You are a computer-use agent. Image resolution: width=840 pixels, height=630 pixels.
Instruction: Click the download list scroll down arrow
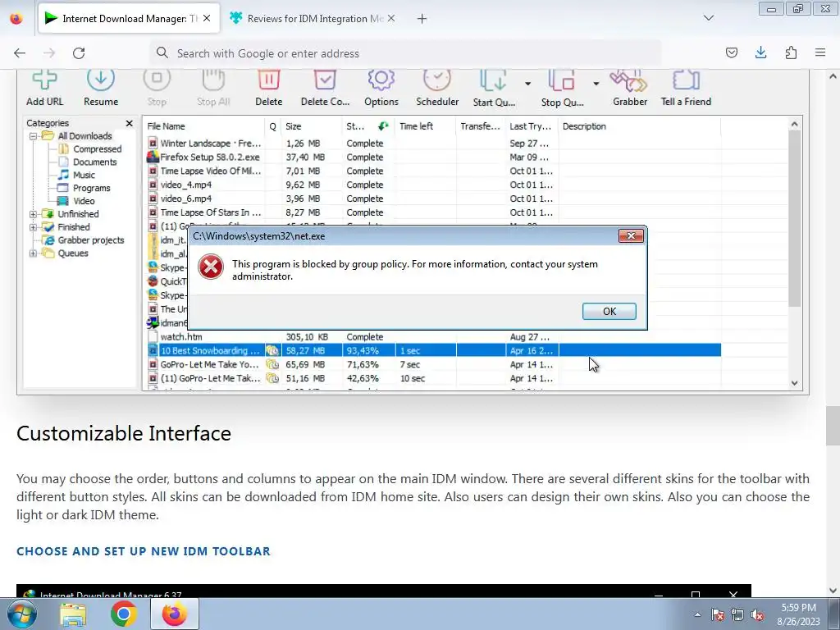[794, 383]
